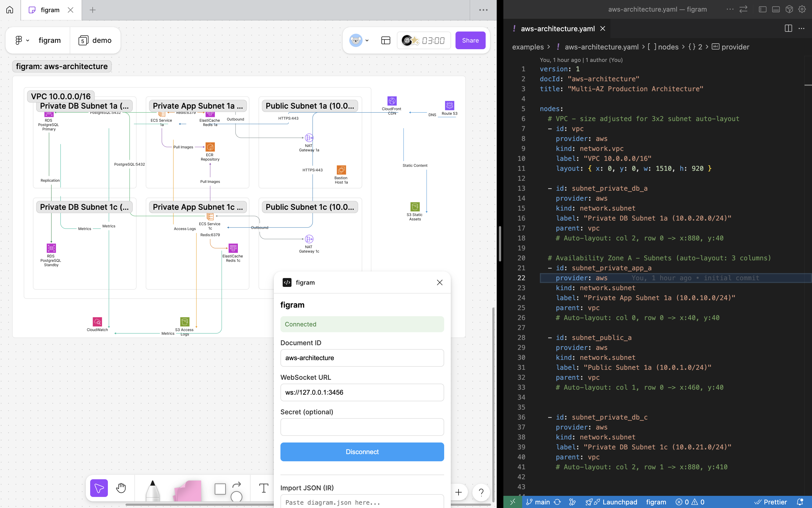
Task: Toggle the bottom panel in the title bar
Action: pyautogui.click(x=775, y=9)
